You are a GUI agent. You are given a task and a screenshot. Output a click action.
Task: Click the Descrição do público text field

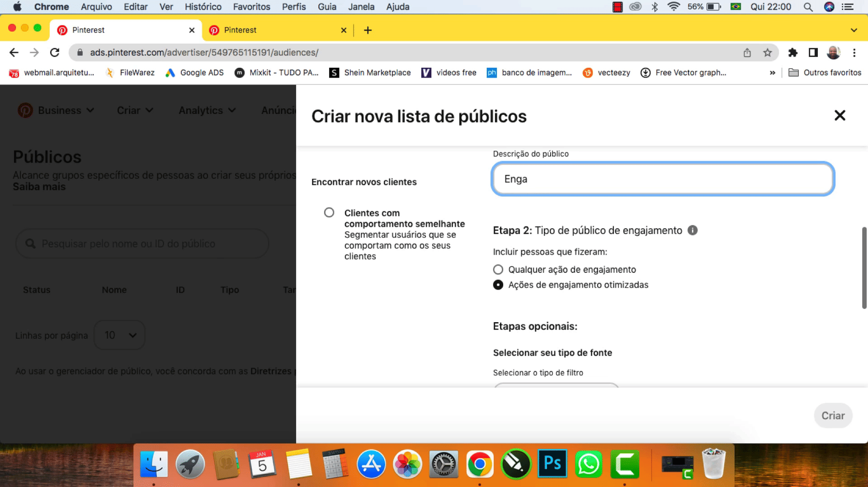[x=662, y=179]
